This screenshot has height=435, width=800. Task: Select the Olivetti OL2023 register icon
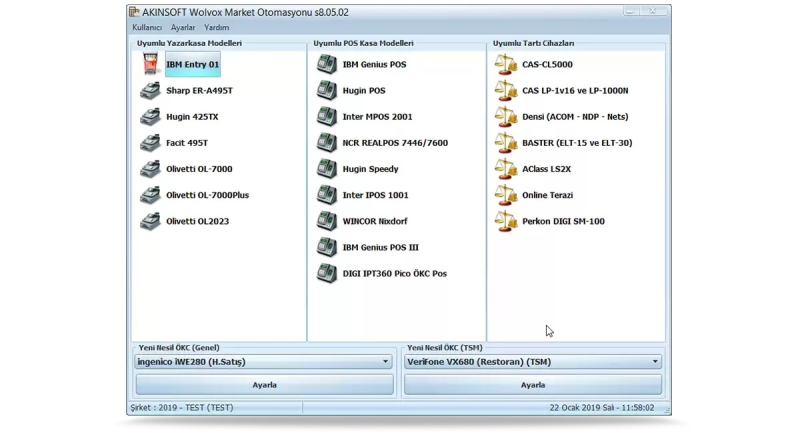(x=150, y=221)
